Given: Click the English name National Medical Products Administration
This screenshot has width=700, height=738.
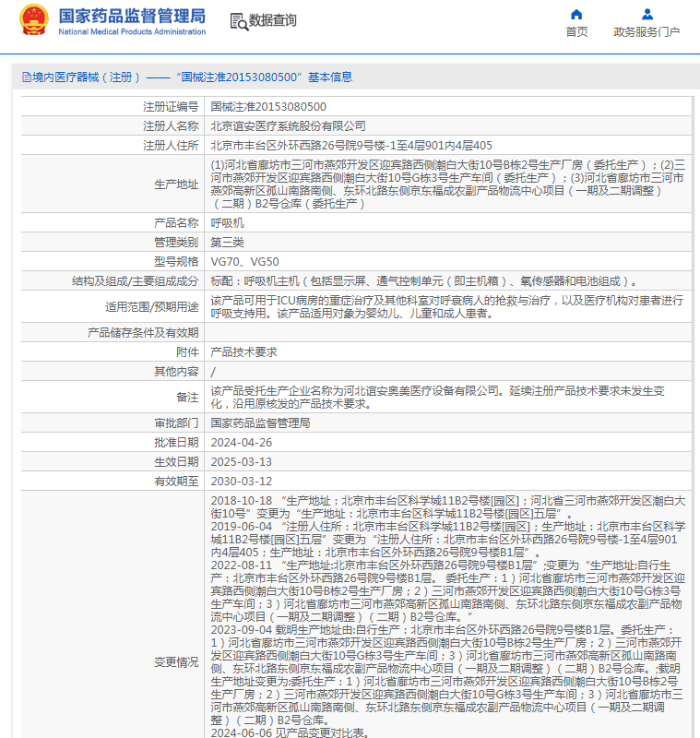Looking at the screenshot, I should 132,31.
